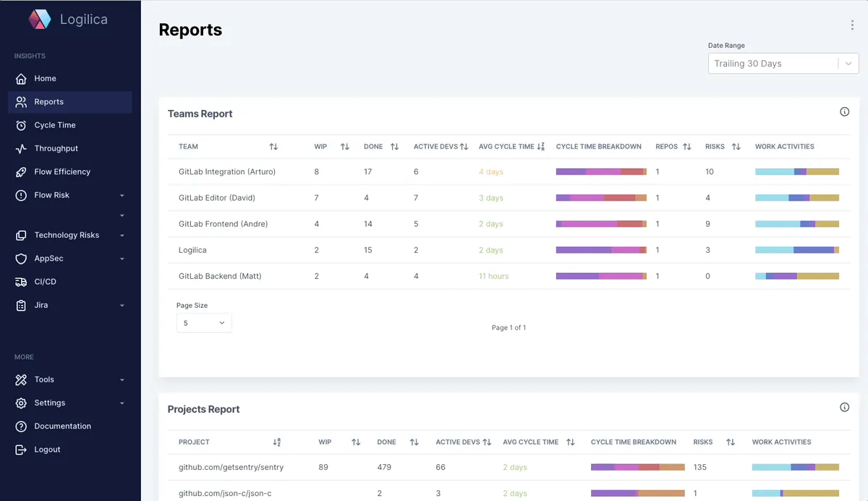Click GitLab Integration cycle time breakdown bar
The height and width of the screenshot is (501, 868).
pyautogui.click(x=600, y=172)
